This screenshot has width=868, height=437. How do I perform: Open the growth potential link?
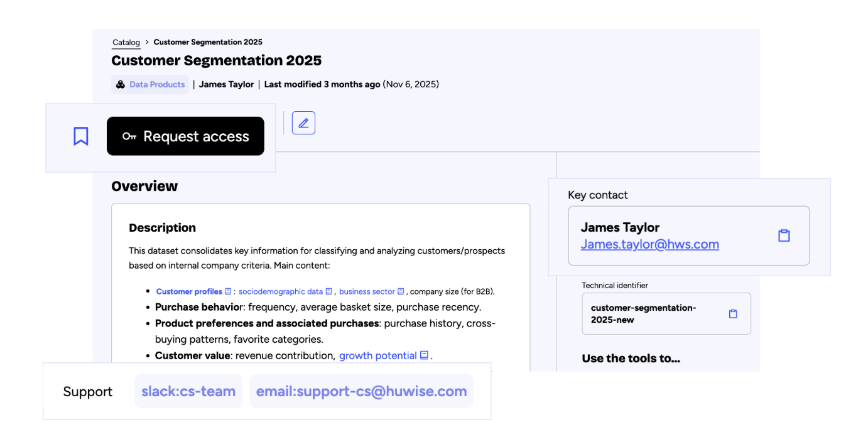point(377,355)
